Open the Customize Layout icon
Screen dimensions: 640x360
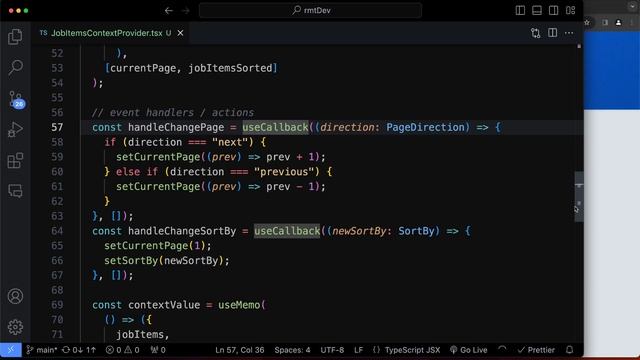pyautogui.click(x=571, y=11)
